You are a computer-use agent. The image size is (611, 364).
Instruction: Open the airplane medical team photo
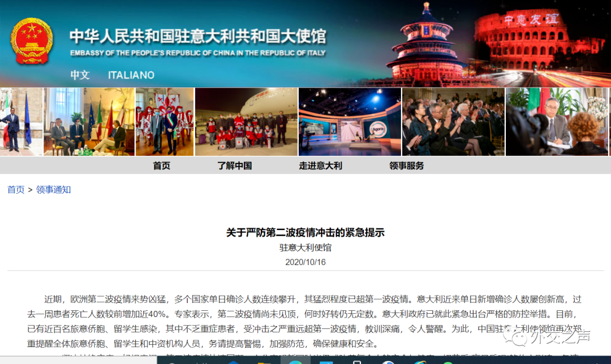point(246,122)
